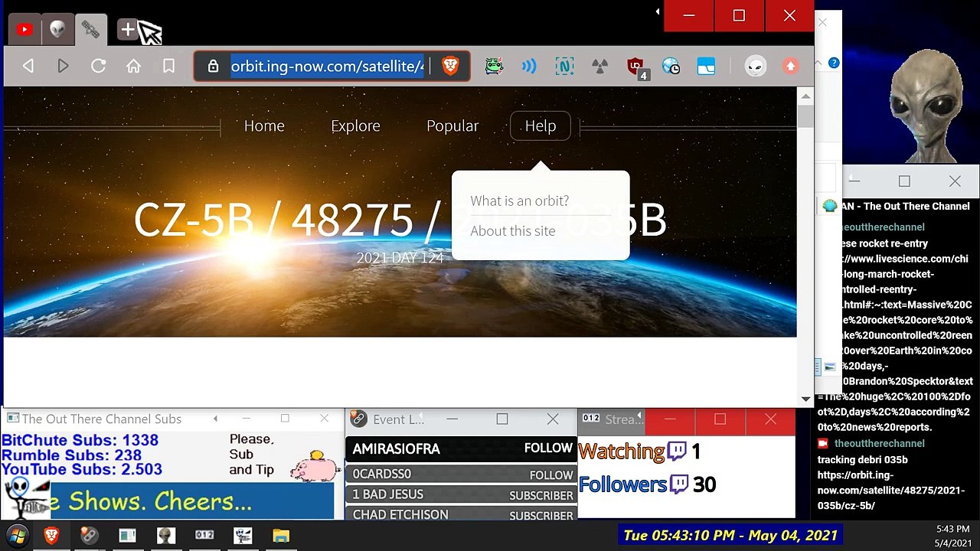
Task: Click the page scrollbar down arrow
Action: 805,399
